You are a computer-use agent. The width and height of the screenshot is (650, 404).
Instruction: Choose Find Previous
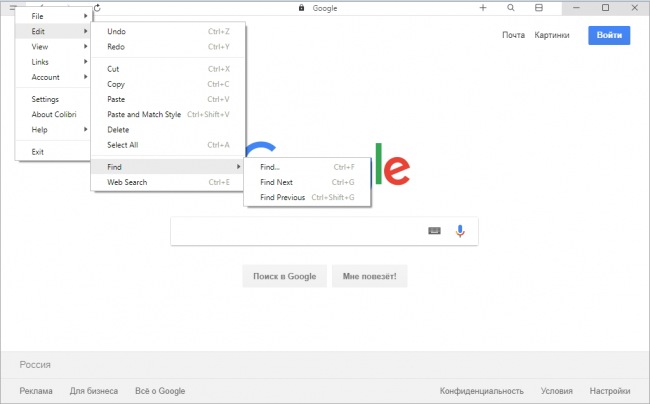(x=307, y=198)
